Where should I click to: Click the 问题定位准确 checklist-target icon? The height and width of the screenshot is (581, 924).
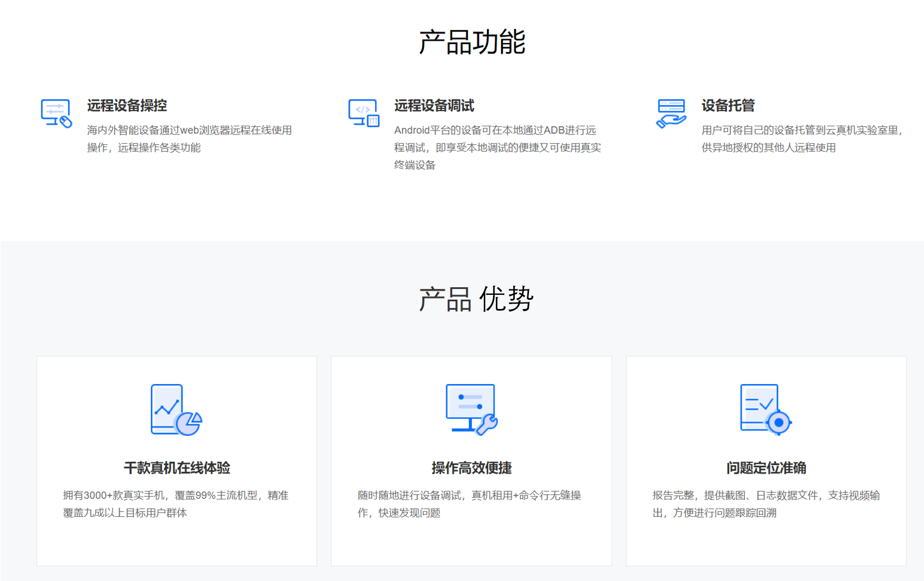766,410
